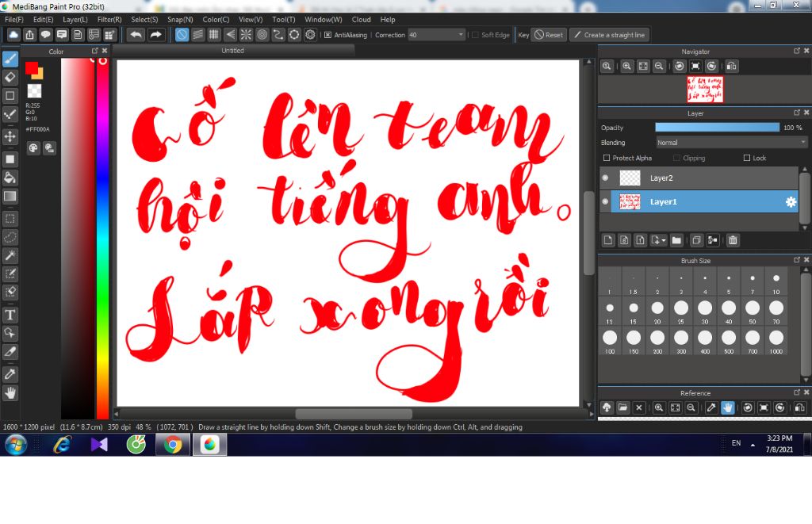812x524 pixels.
Task: Select the Gradient tool
Action: [x=10, y=197]
